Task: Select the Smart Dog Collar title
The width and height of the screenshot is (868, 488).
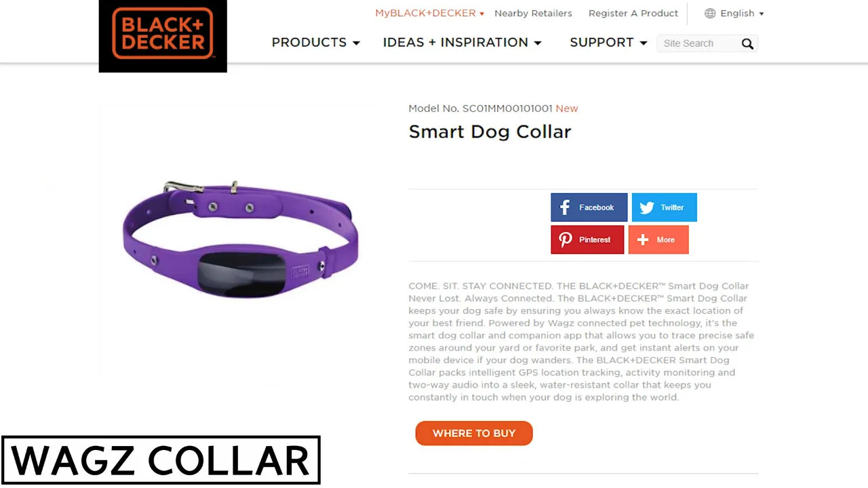Action: coord(490,131)
